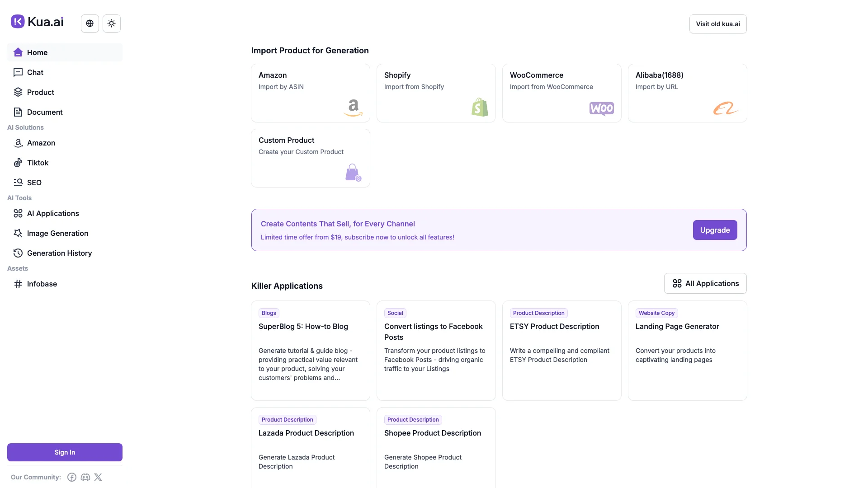Select Create your Custom Product text
Viewport: 868px width, 488px height.
pos(301,152)
